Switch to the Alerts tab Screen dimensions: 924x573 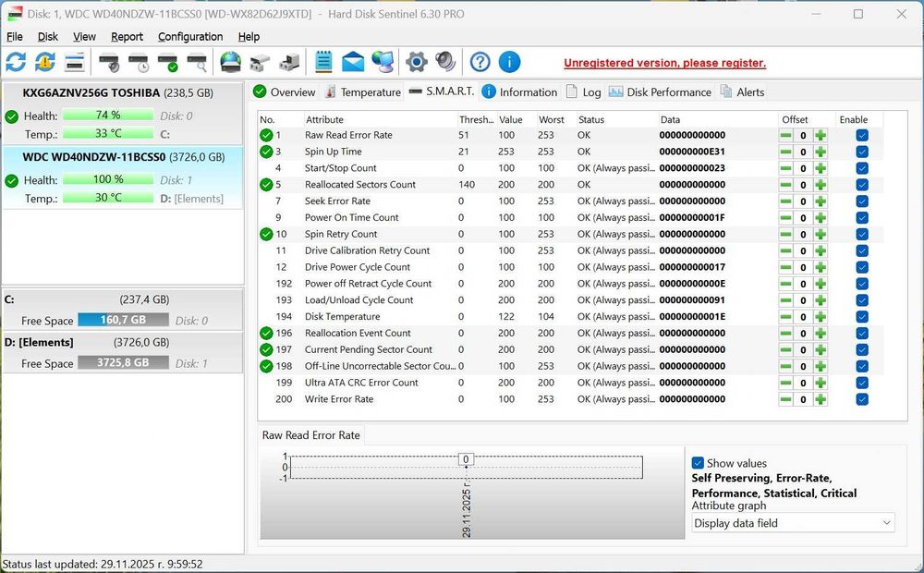(743, 92)
